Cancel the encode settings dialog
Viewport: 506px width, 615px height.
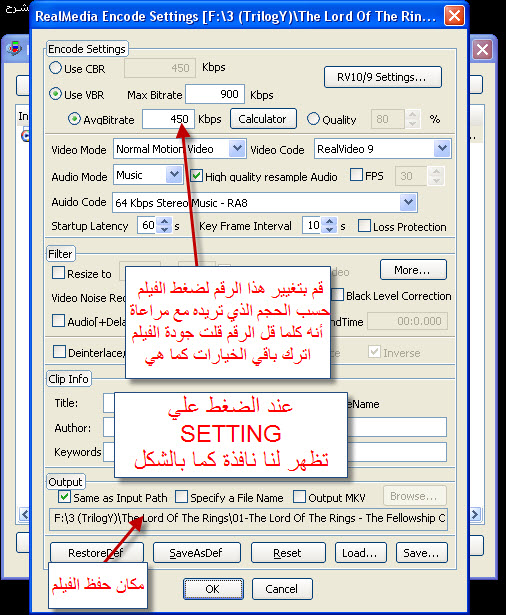click(x=282, y=589)
